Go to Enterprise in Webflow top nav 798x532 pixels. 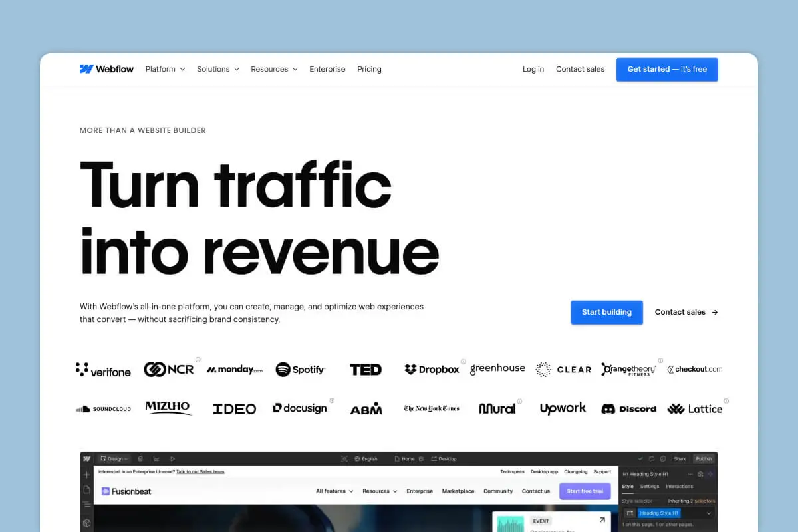[327, 69]
